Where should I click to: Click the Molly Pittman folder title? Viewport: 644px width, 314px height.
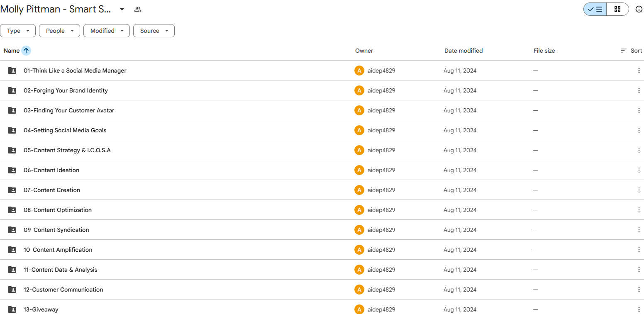pos(56,9)
